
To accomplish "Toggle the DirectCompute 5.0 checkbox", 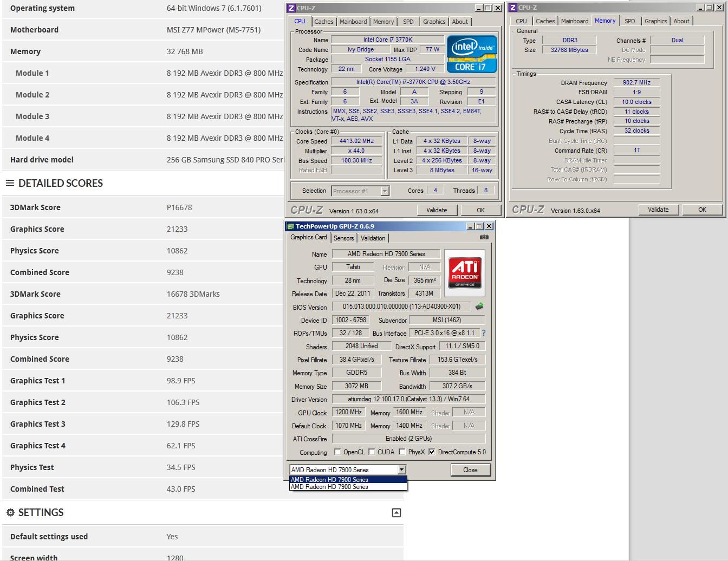I will (x=432, y=452).
